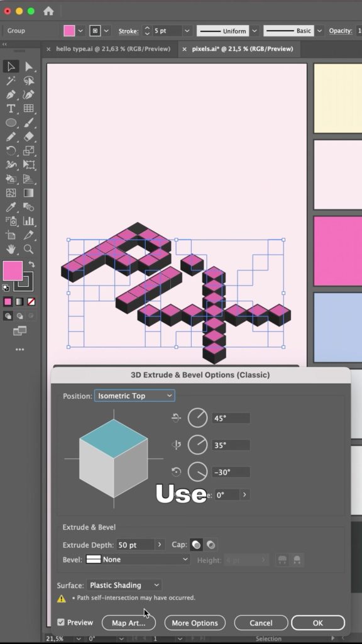The width and height of the screenshot is (362, 644).
Task: Switch to the pixels.ai tab
Action: pyautogui.click(x=243, y=49)
